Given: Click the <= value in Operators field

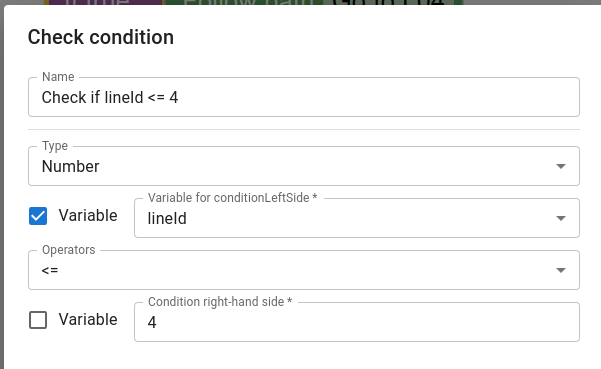Looking at the screenshot, I should [x=50, y=271].
